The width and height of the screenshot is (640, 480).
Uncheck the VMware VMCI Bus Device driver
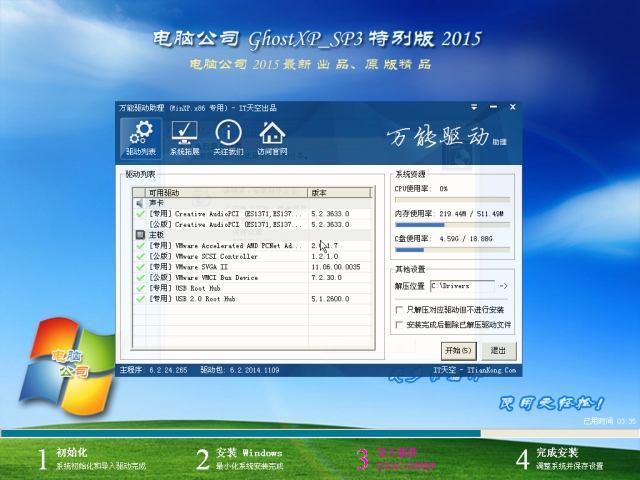point(140,277)
